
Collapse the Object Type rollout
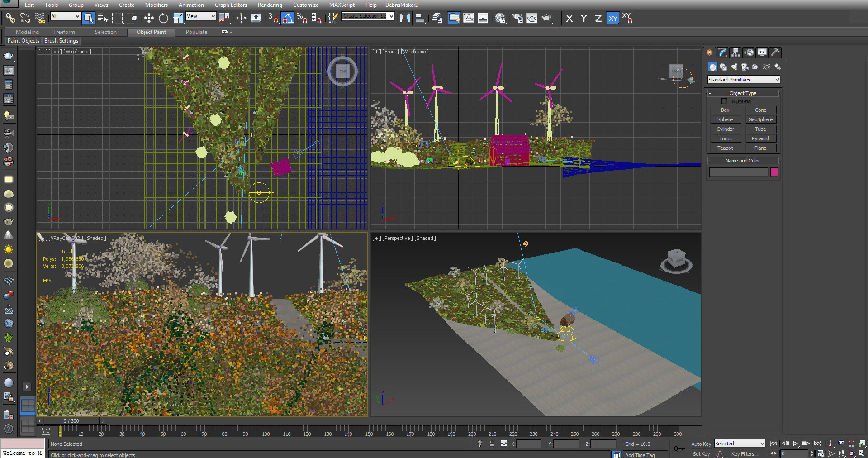tap(743, 93)
